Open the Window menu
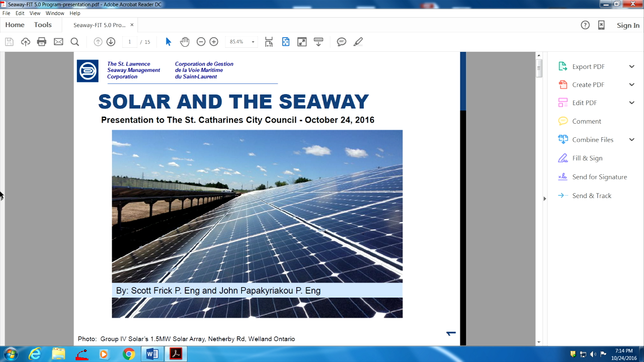This screenshot has height=362, width=644. 55,13
